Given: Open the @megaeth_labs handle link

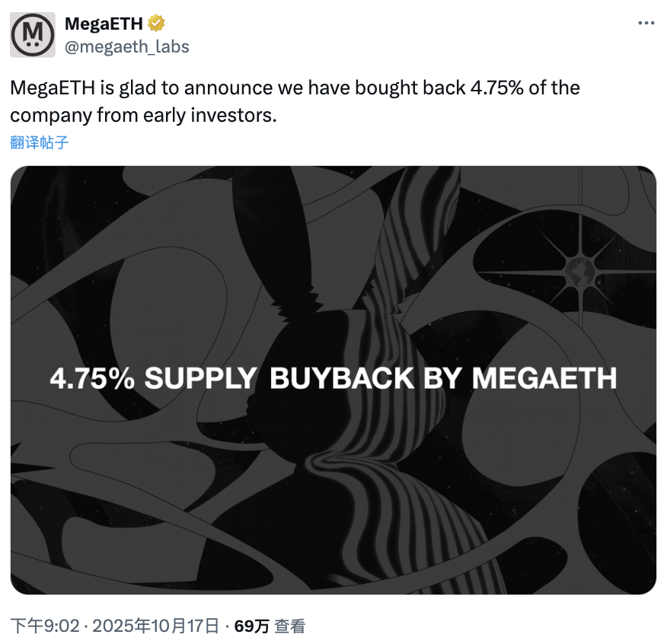Looking at the screenshot, I should coord(127,46).
